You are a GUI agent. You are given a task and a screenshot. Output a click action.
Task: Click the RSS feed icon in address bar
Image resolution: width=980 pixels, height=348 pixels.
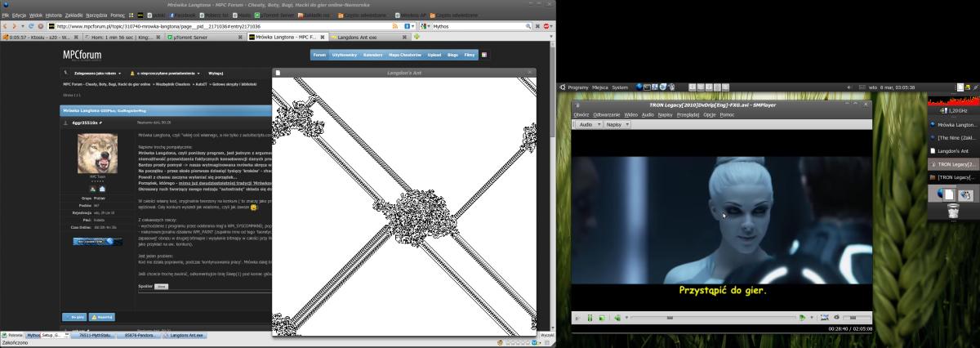(394, 26)
